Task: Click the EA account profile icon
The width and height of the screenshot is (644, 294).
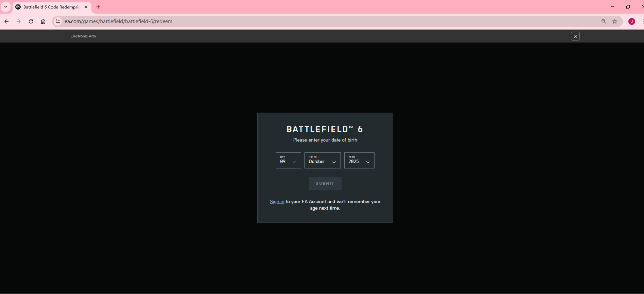Action: (575, 36)
